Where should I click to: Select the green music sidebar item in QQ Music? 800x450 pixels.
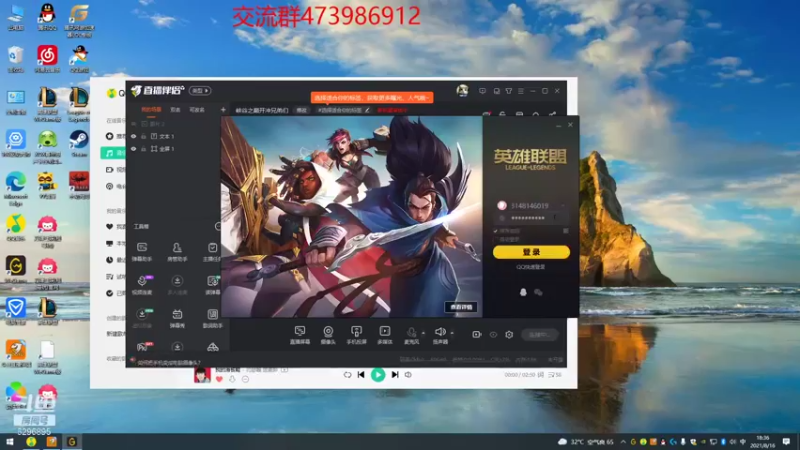(113, 153)
